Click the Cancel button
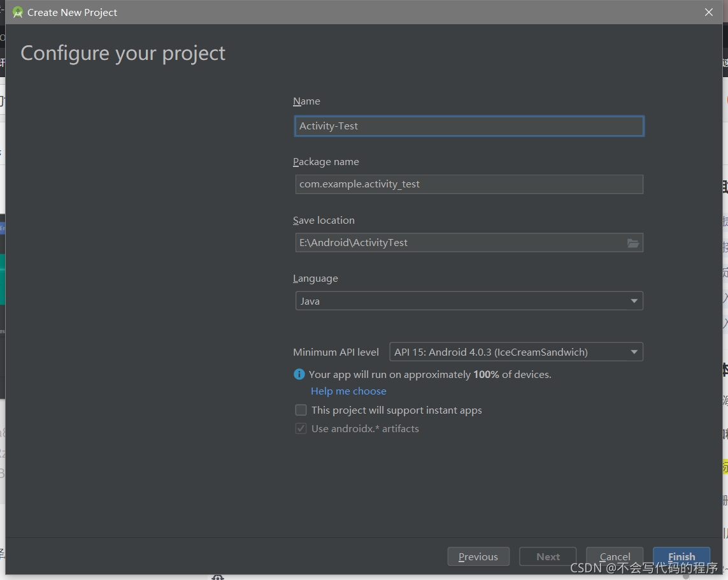The width and height of the screenshot is (728, 580). click(x=614, y=556)
